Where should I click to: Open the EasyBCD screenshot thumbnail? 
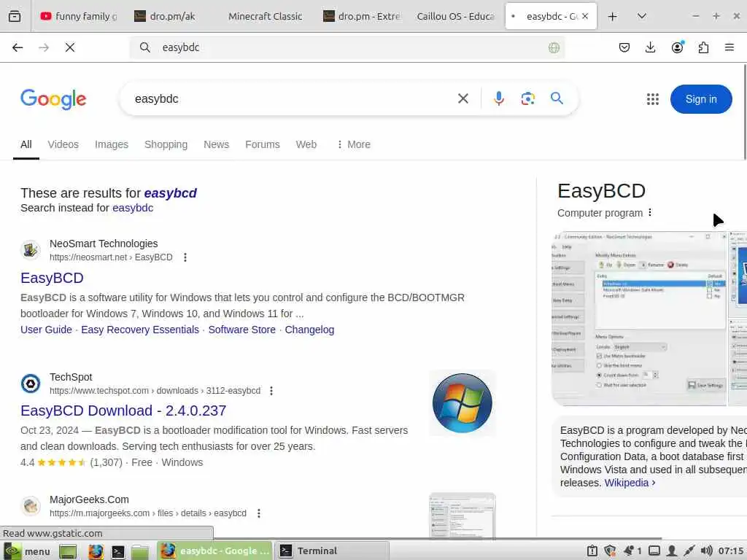(x=639, y=319)
